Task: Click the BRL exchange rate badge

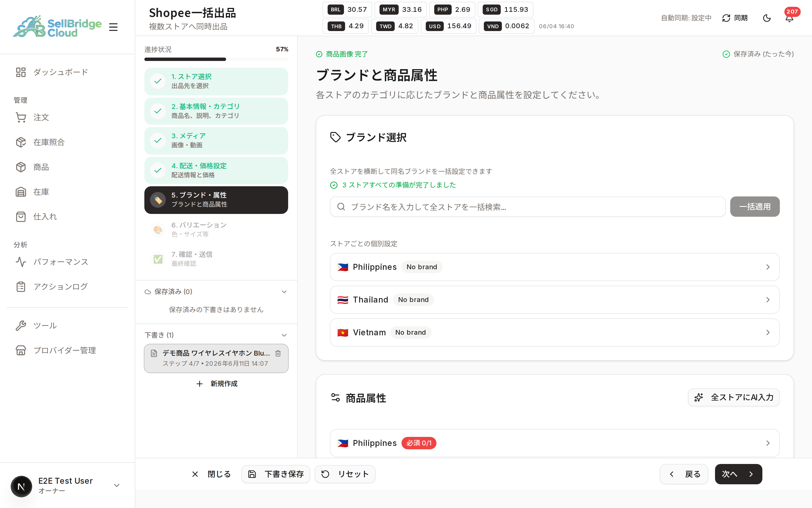Action: 347,9
